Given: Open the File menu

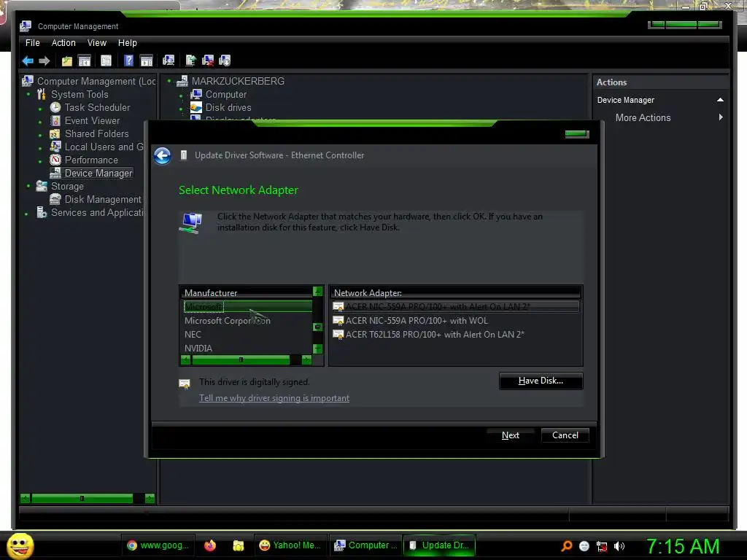Looking at the screenshot, I should point(32,43).
